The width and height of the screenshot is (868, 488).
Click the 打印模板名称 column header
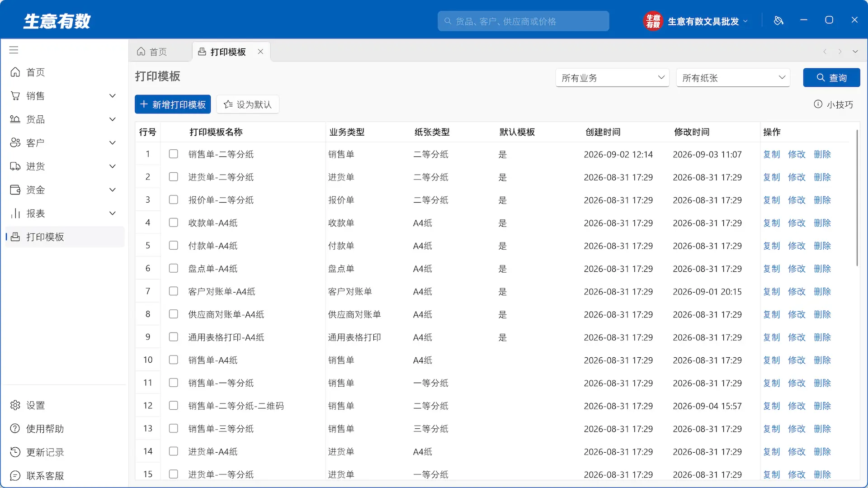click(216, 132)
